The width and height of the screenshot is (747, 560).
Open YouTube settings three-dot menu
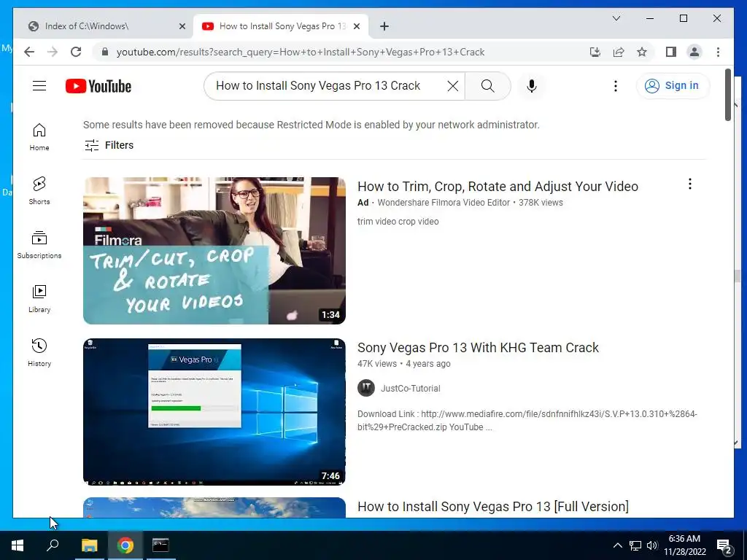(x=616, y=86)
